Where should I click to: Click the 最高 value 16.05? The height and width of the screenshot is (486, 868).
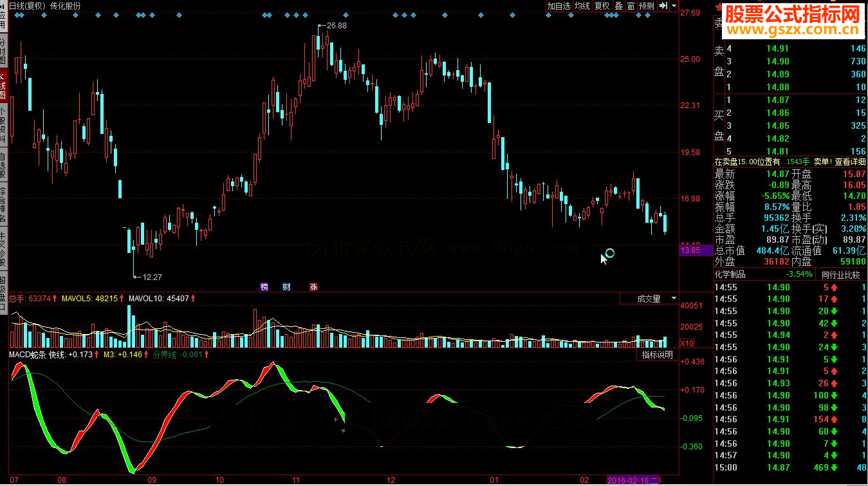[855, 185]
